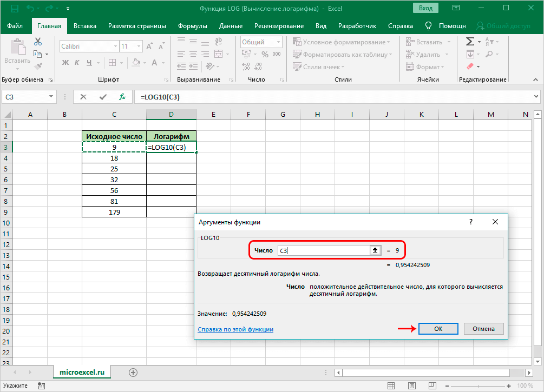The height and width of the screenshot is (392, 544).
Task: Click the formula bar Enter checkmark icon
Action: [x=103, y=97]
